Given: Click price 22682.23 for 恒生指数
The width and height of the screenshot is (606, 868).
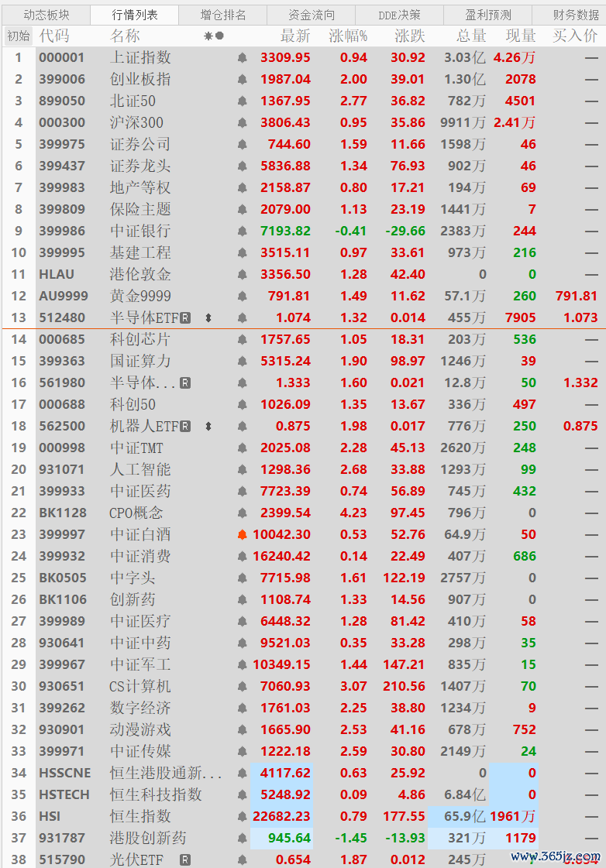Looking at the screenshot, I should pyautogui.click(x=281, y=817).
